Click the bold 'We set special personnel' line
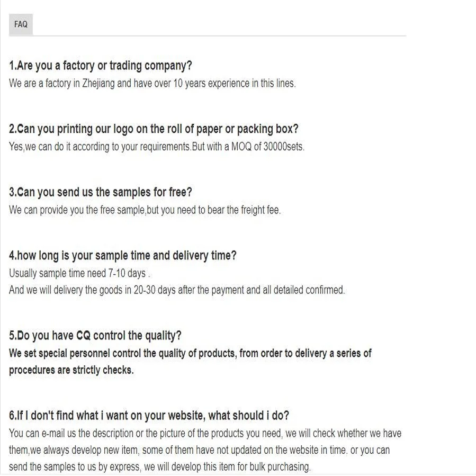Screen dimensions: 476x476 [190, 353]
